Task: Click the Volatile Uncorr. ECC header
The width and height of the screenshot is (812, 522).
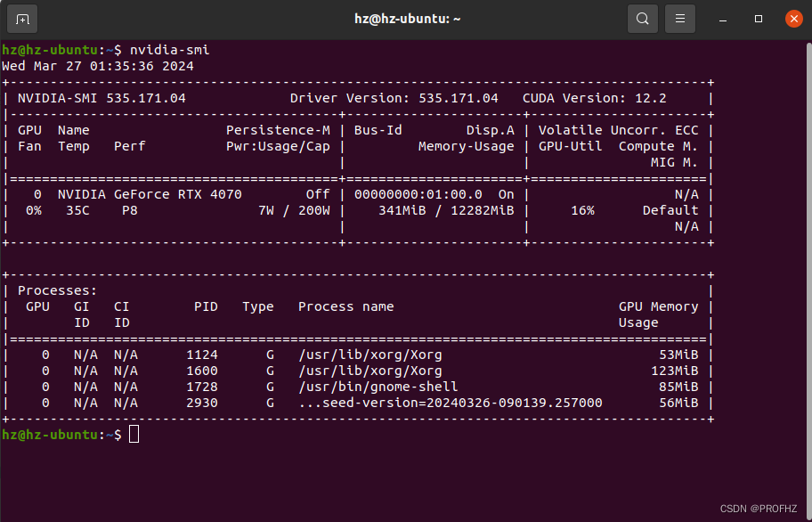Action: coord(619,130)
